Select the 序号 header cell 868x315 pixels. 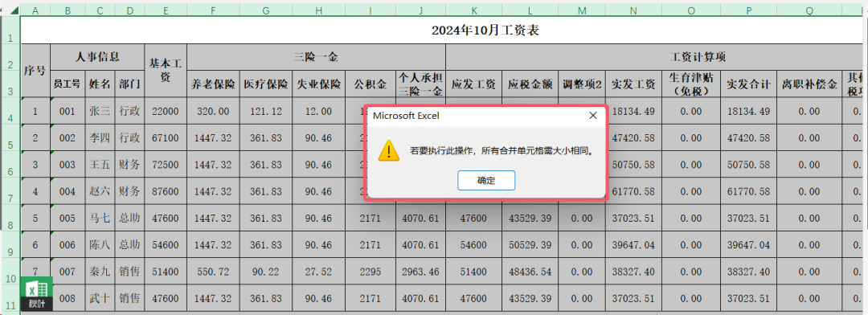(x=35, y=70)
